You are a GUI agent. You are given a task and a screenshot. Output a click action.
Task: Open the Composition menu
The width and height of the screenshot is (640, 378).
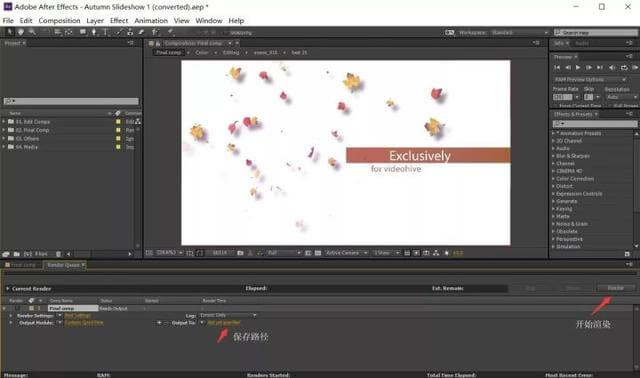click(x=59, y=20)
